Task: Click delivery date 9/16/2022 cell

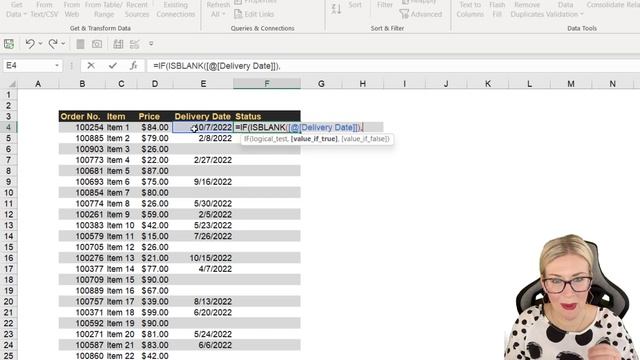Action: pos(203,182)
